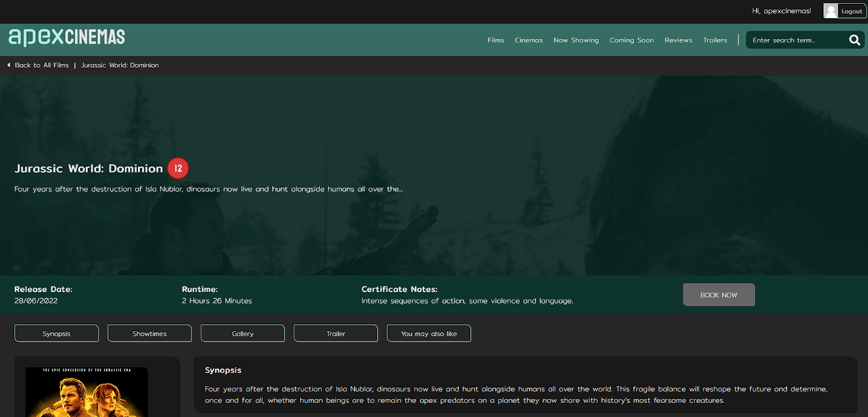Viewport: 868px width, 417px height.
Task: Open the Cinemas menu item
Action: pos(528,40)
